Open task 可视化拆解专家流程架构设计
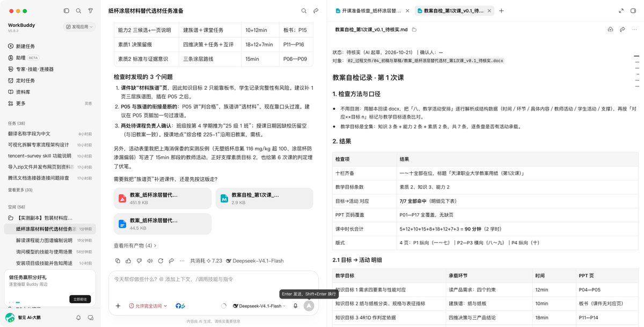The height and width of the screenshot is (327, 644). click(x=50, y=144)
